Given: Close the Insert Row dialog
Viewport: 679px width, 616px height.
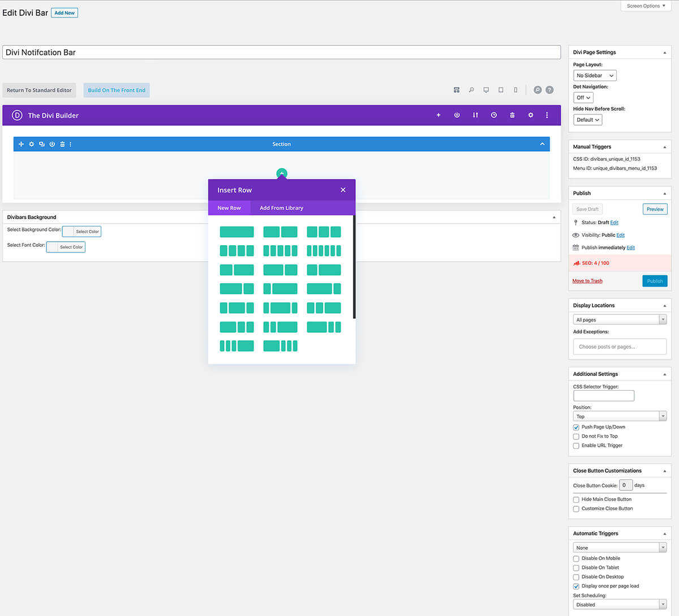Looking at the screenshot, I should click(x=343, y=190).
